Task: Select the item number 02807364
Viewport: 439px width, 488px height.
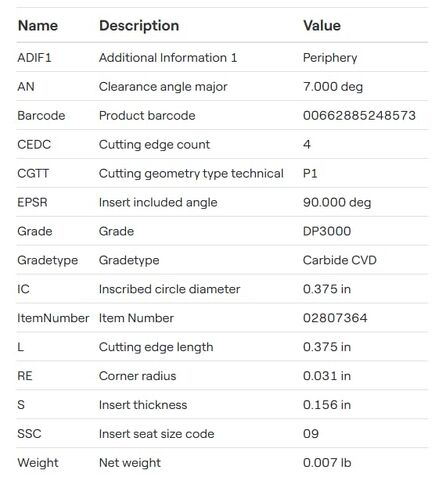Action: pyautogui.click(x=335, y=318)
